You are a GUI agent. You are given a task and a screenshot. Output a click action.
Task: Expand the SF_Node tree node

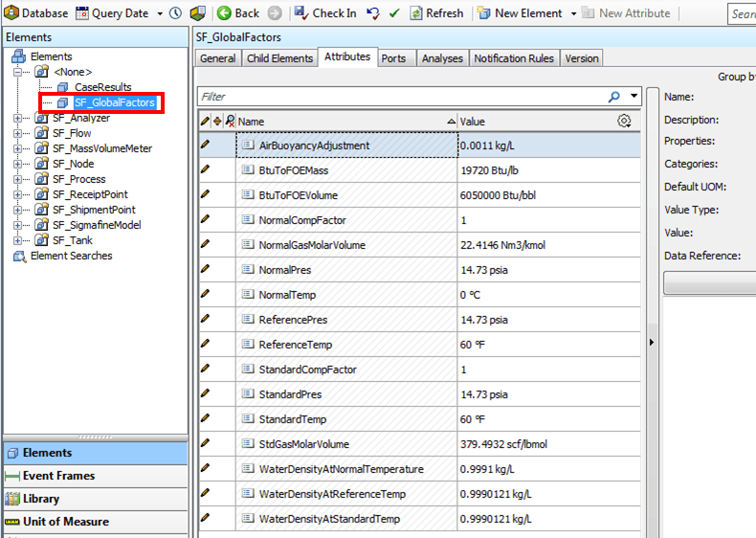pos(18,164)
